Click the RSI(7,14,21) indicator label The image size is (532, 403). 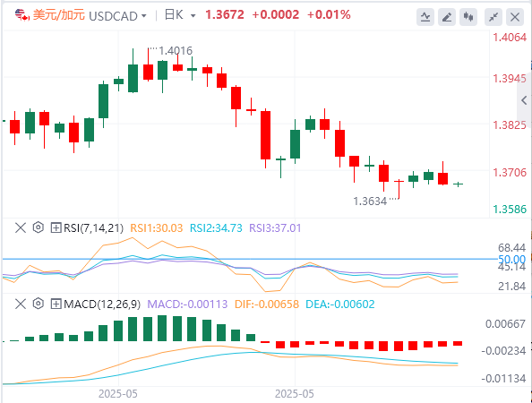tap(94, 228)
